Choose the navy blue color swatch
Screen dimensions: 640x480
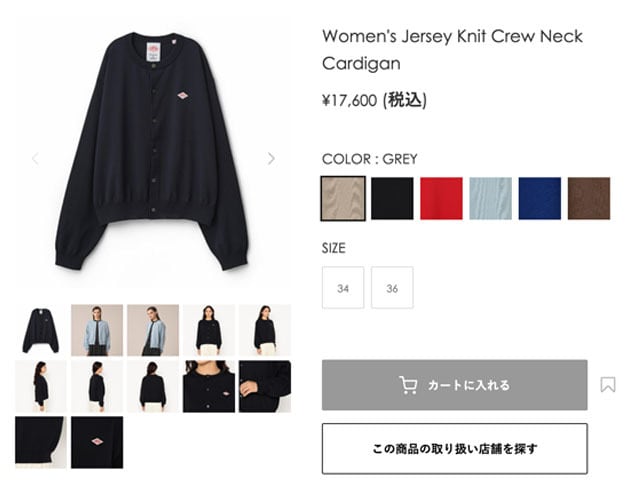pos(540,198)
